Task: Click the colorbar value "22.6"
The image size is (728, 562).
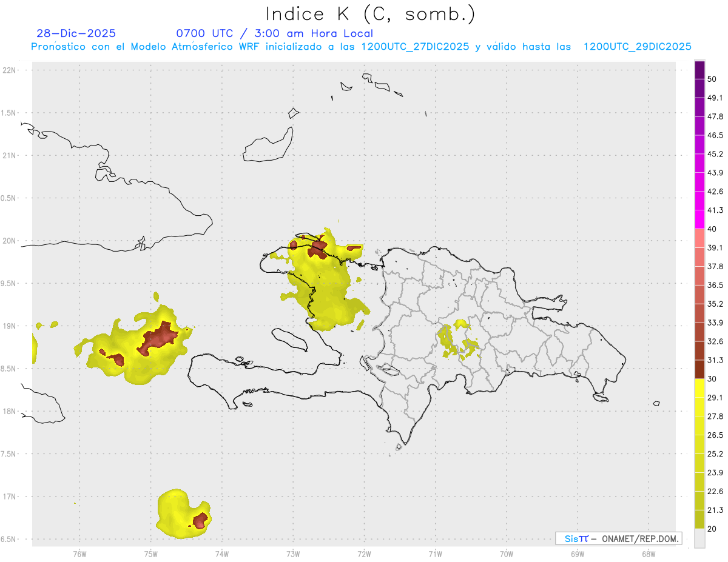Action: (x=715, y=491)
